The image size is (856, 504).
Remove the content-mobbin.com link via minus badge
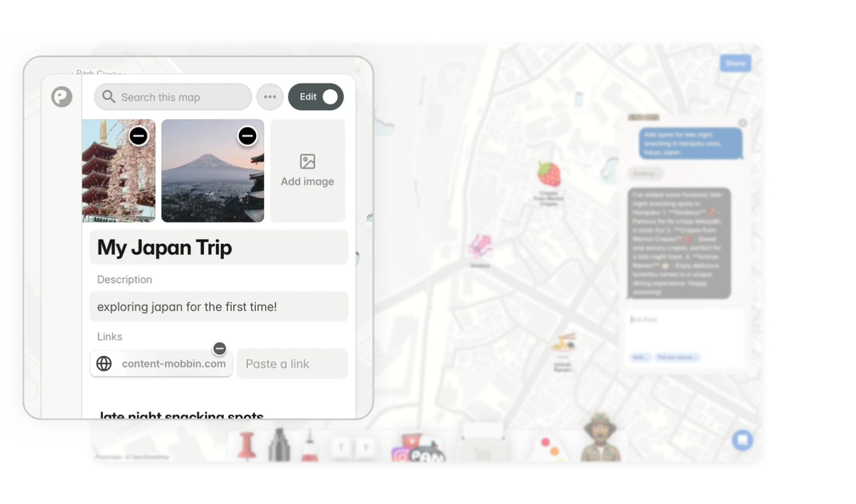pos(219,348)
